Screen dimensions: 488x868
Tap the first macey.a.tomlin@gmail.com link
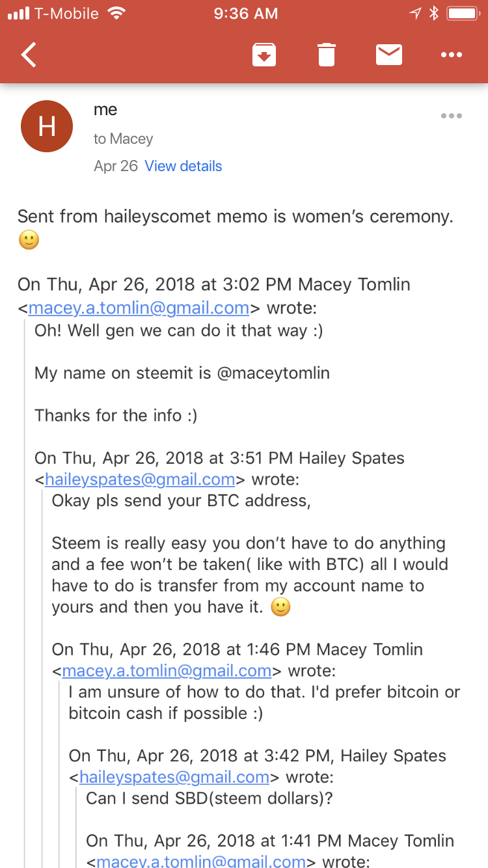(139, 307)
